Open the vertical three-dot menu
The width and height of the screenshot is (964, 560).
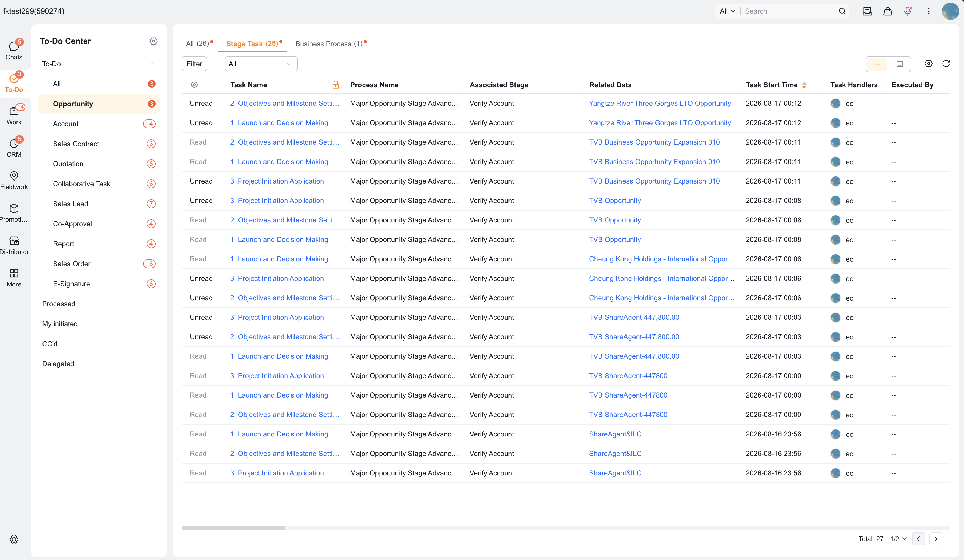pyautogui.click(x=929, y=11)
